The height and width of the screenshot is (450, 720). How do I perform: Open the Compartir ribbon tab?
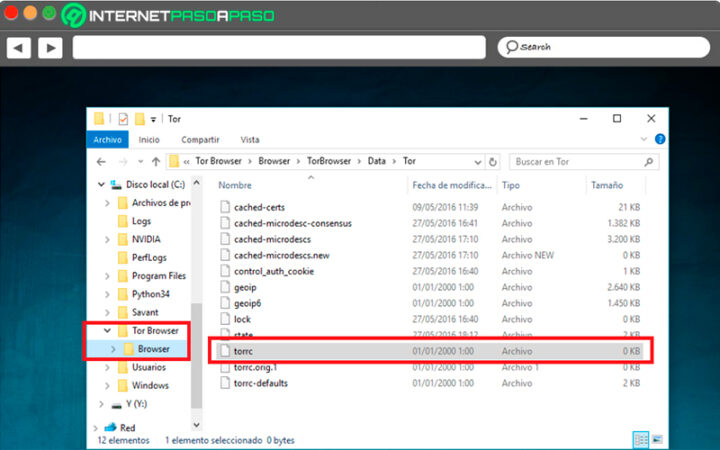[200, 140]
